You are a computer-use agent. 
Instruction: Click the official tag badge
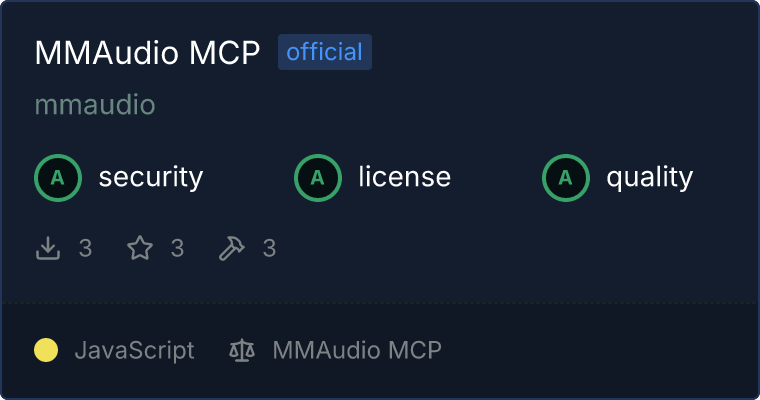tap(325, 52)
